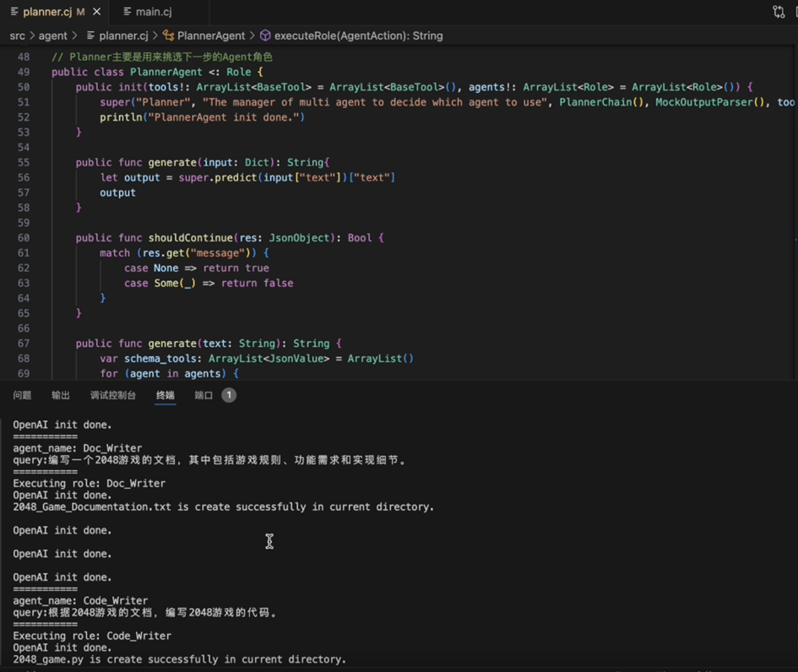Switch to the 输出 panel tab

[x=61, y=395]
